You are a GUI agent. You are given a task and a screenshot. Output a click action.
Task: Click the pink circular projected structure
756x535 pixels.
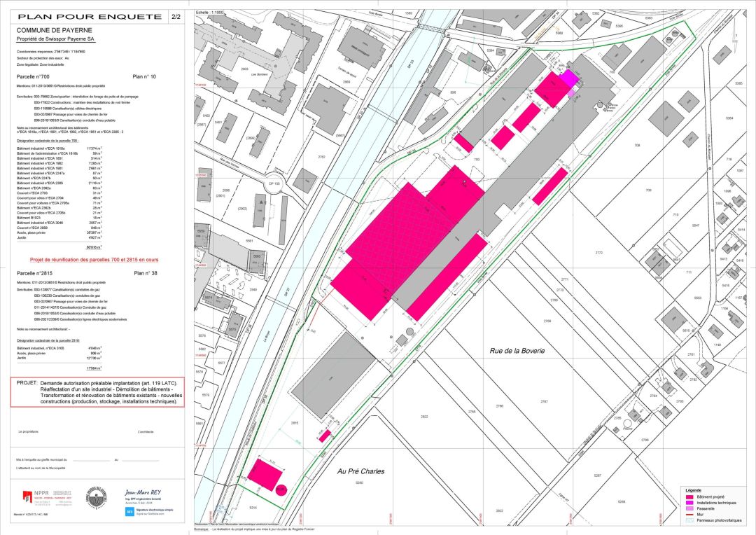coord(281,490)
